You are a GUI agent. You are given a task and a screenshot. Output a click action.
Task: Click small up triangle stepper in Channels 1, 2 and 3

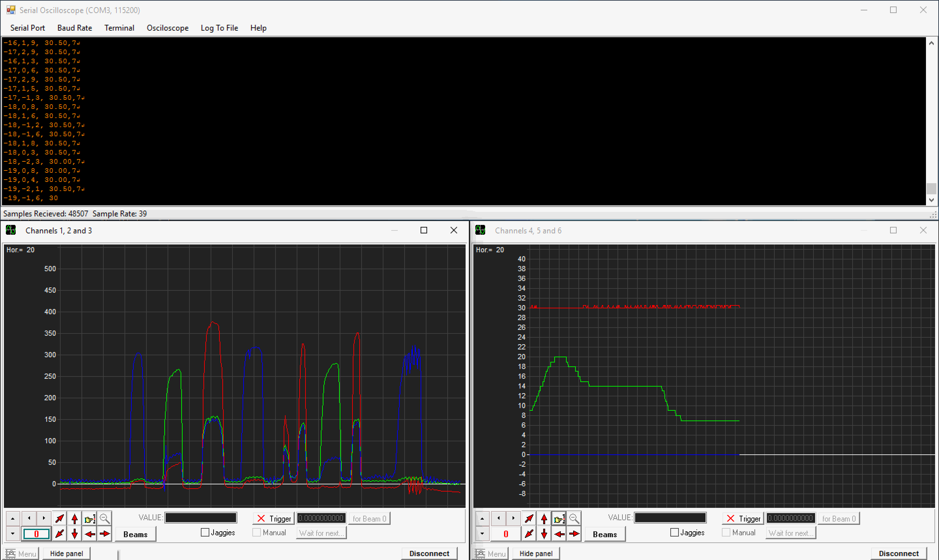click(13, 519)
